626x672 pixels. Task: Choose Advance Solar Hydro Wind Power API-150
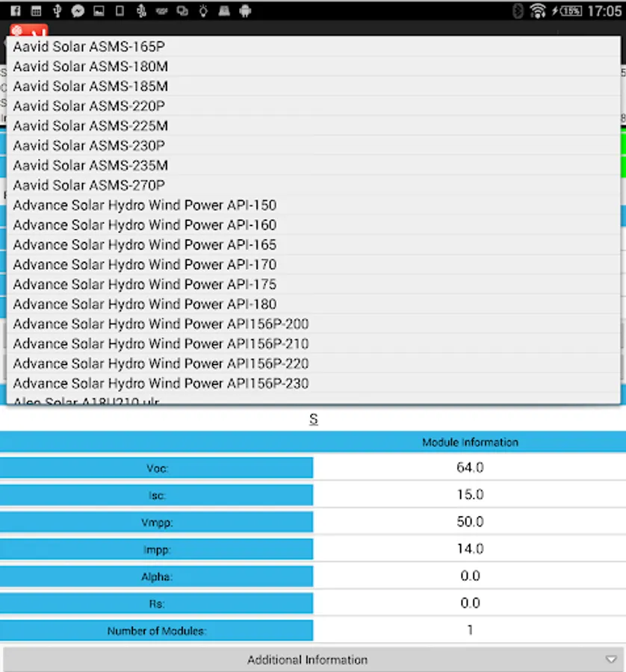point(314,205)
